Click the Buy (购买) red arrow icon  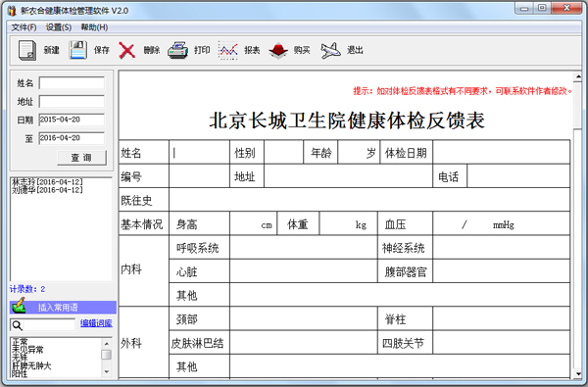[x=278, y=51]
